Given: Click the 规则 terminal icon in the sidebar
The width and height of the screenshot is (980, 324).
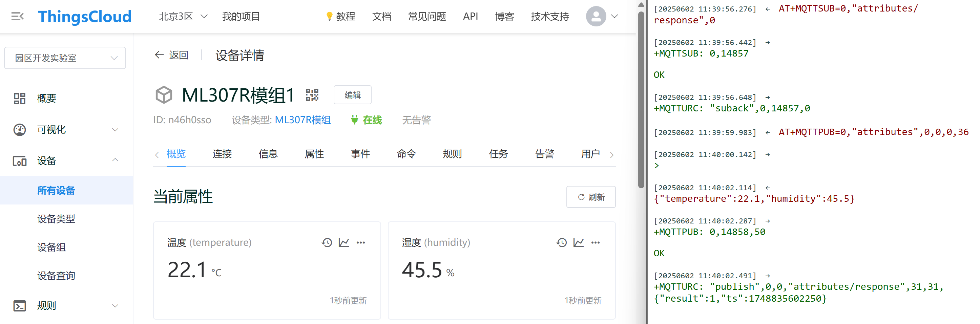Looking at the screenshot, I should (19, 306).
